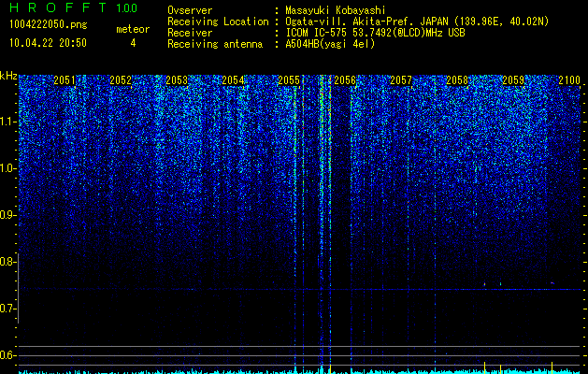Click the horizontal carrier line near 0.74 kHz
This screenshot has width=588, height=374.
[x=300, y=289]
